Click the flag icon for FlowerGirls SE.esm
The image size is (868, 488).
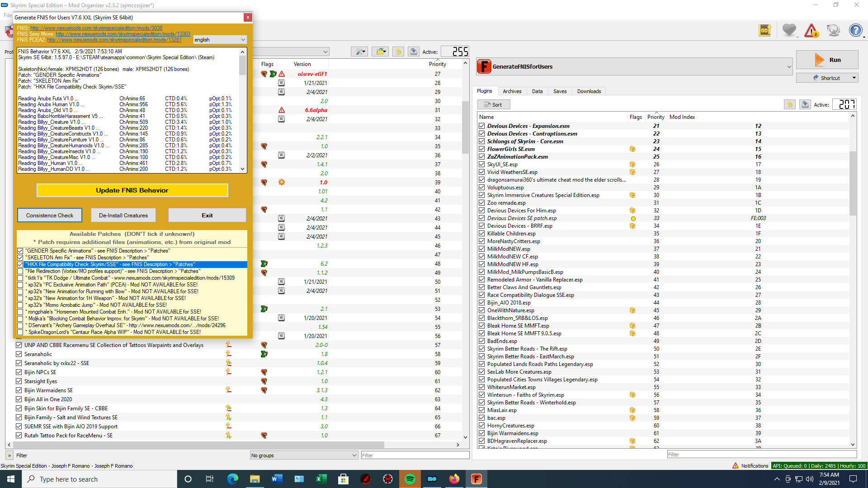pyautogui.click(x=632, y=149)
